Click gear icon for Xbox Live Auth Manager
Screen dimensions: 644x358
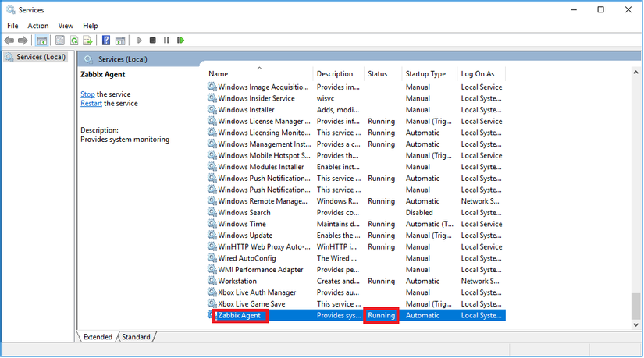[212, 292]
